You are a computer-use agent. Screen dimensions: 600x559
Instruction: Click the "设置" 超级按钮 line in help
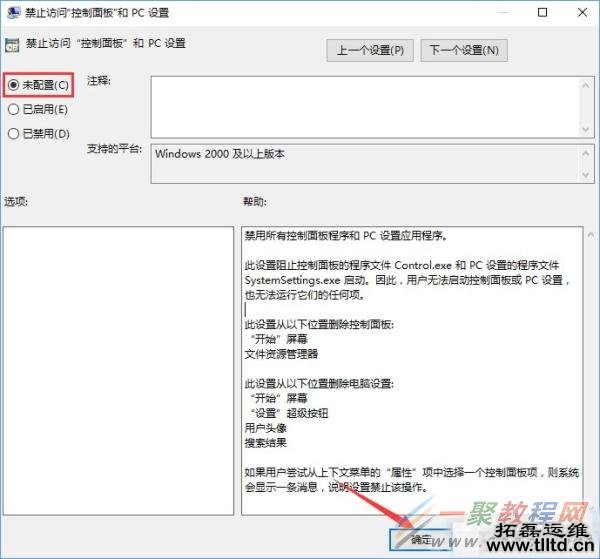289,413
